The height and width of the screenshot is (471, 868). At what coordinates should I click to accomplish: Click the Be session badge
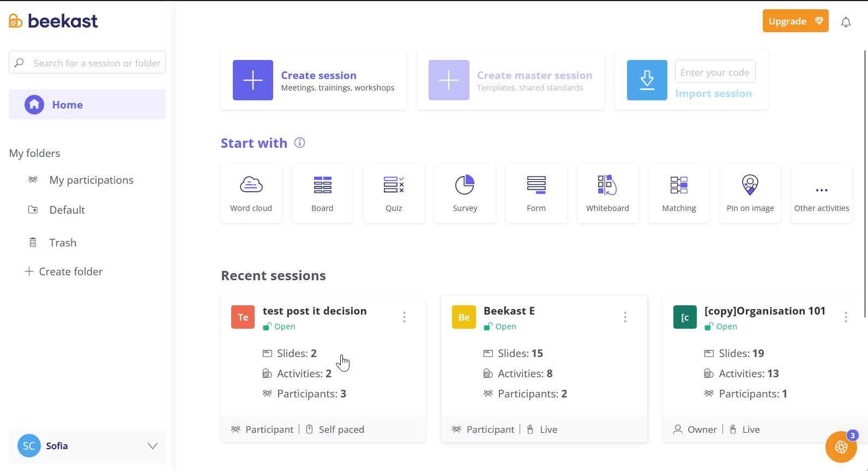click(x=464, y=317)
